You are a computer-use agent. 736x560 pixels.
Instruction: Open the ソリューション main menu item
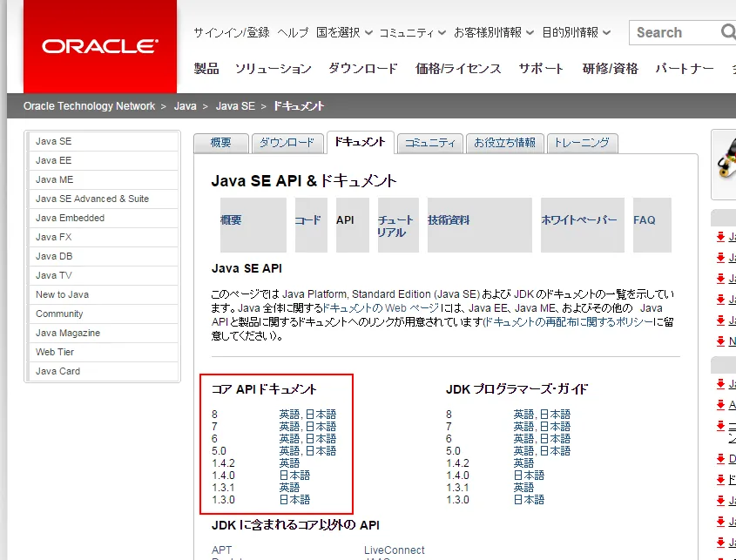tap(273, 69)
